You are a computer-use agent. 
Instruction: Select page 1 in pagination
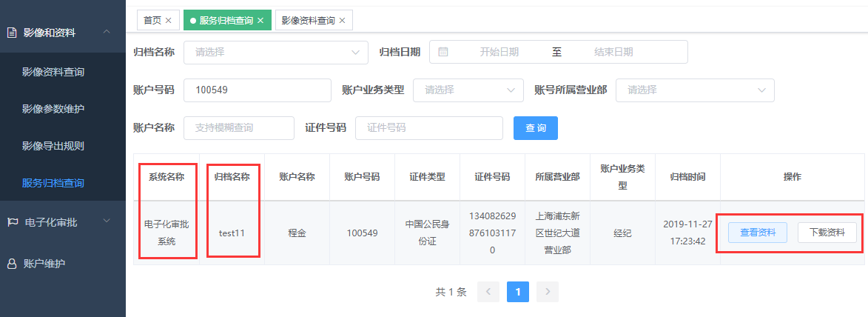tap(517, 292)
